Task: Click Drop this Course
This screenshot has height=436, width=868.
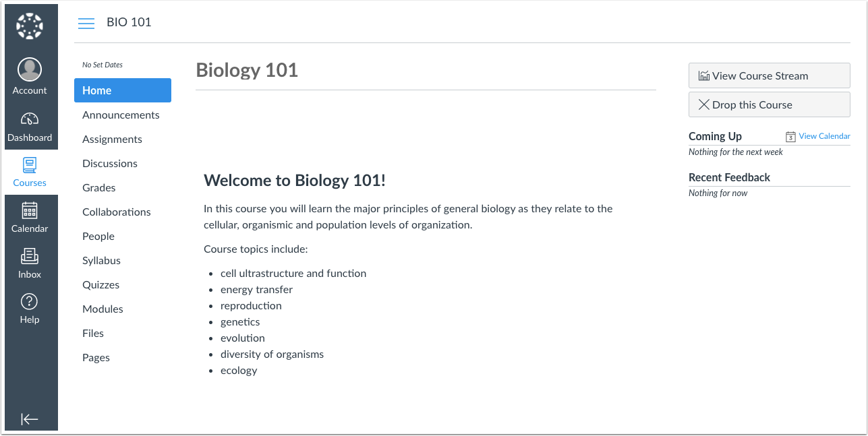Action: 769,104
